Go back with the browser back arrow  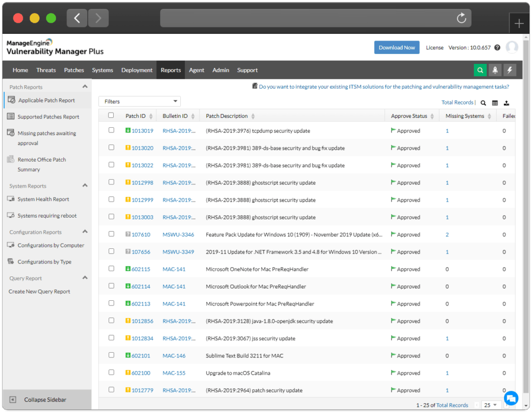coord(77,18)
